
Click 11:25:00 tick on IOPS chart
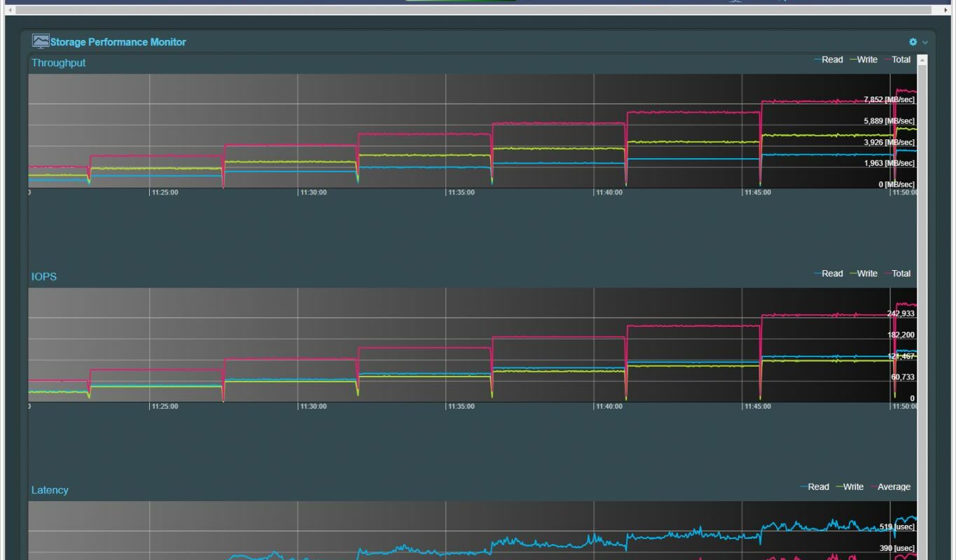click(165, 406)
